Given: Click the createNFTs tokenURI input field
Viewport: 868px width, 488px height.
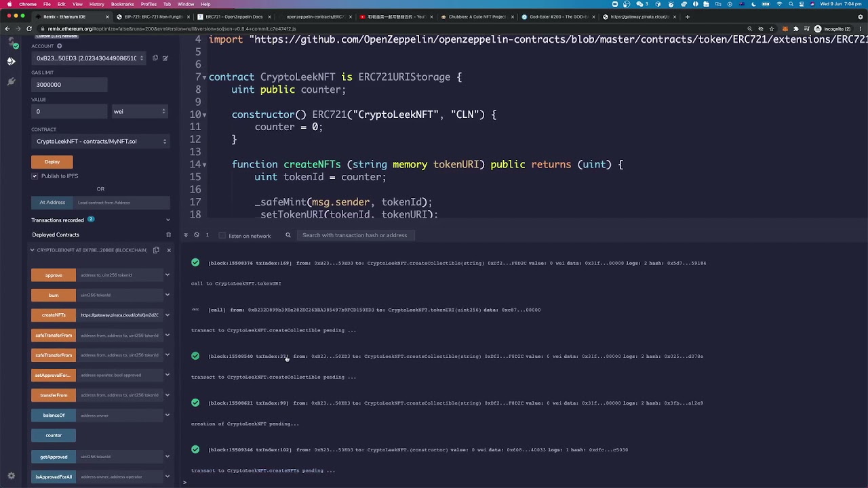Looking at the screenshot, I should click(119, 315).
